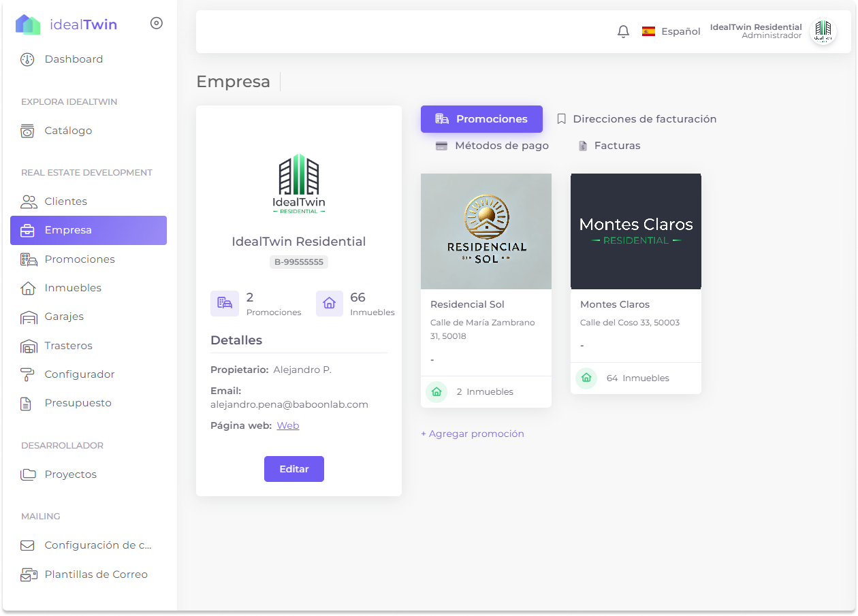
Task: Open the Trasteros storage icon
Action: click(x=29, y=346)
